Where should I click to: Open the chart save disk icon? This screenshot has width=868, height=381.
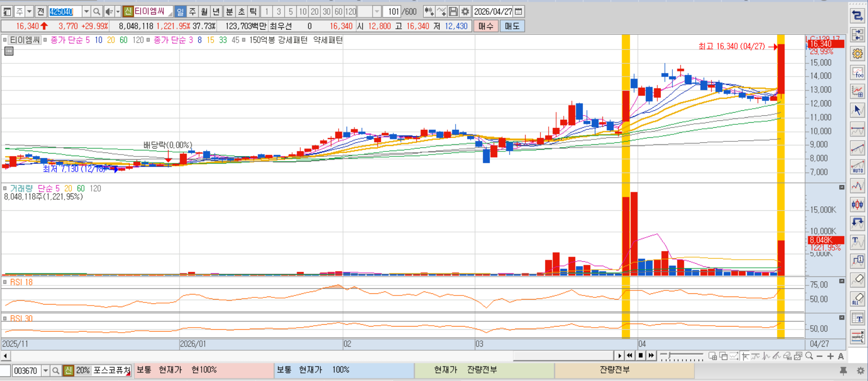[x=453, y=11]
